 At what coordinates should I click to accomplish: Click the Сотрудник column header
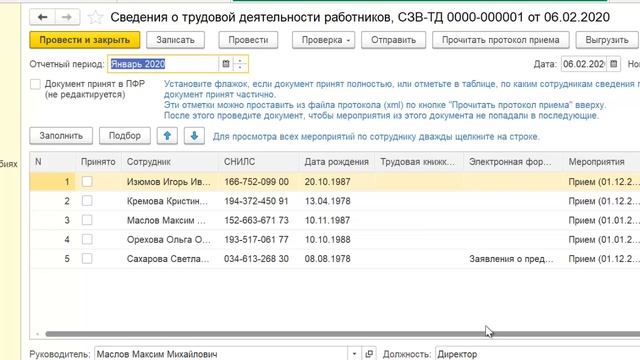coord(169,162)
